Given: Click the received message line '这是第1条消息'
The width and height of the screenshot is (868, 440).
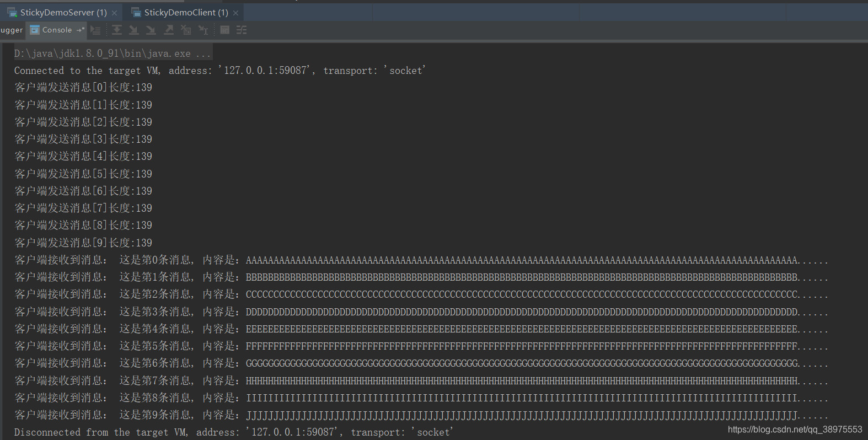Looking at the screenshot, I should pos(421,277).
